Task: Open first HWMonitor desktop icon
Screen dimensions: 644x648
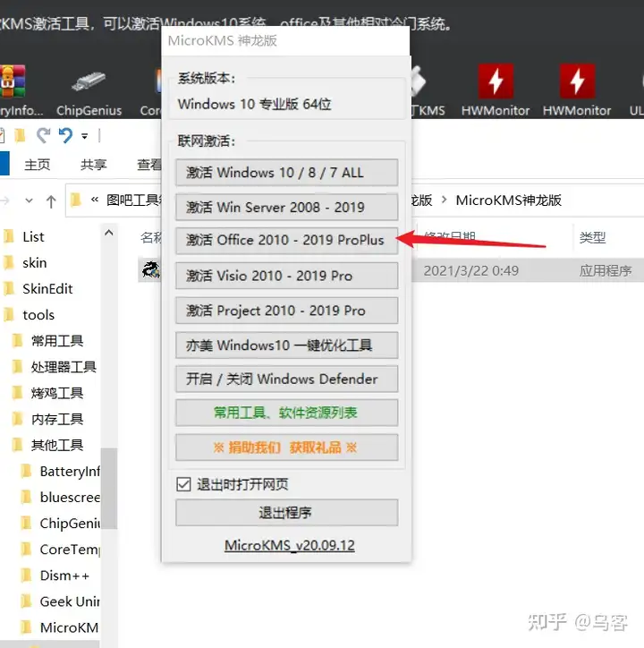Action: coord(496,91)
